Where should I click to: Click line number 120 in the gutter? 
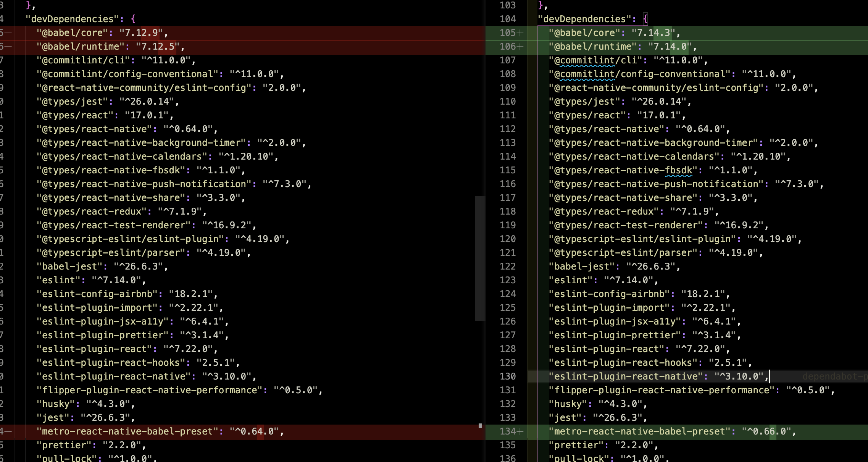(508, 239)
